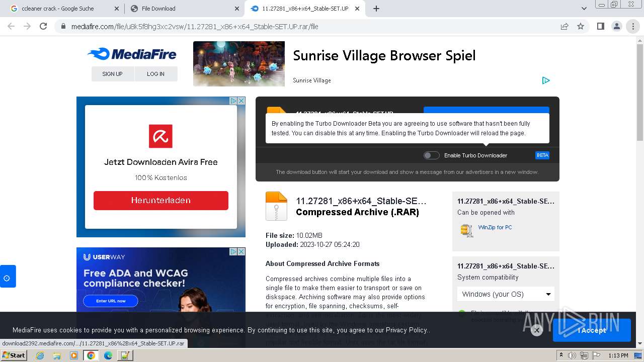Dismiss the cookie banner with the X
The width and height of the screenshot is (644, 362).
point(537,330)
